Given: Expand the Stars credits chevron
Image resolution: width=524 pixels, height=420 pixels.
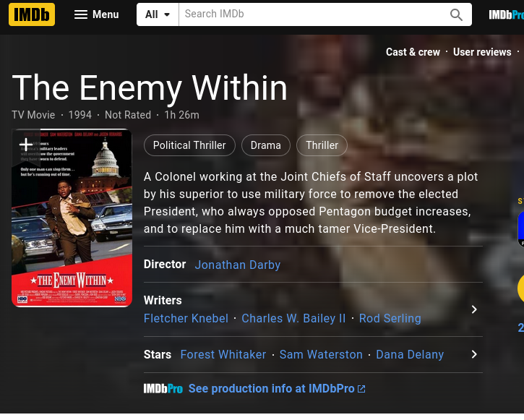Looking at the screenshot, I should (474, 354).
